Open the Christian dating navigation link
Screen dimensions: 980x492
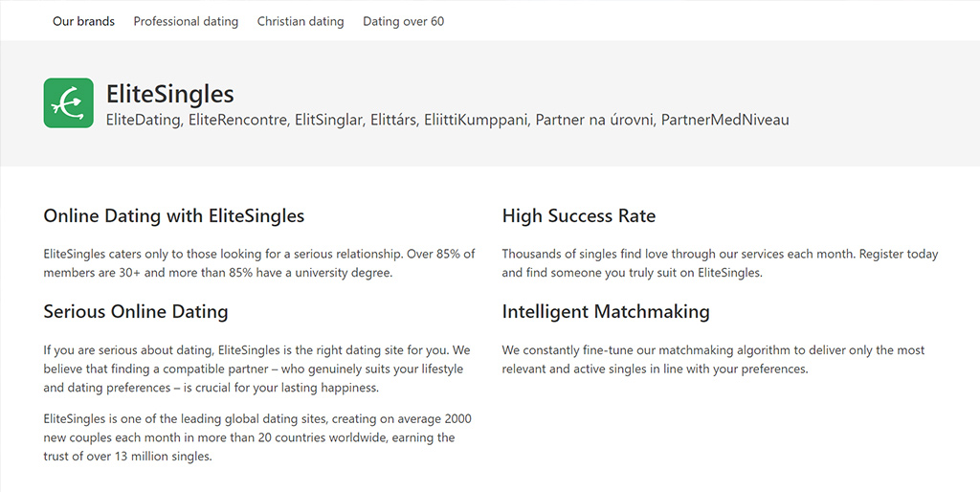click(x=301, y=21)
